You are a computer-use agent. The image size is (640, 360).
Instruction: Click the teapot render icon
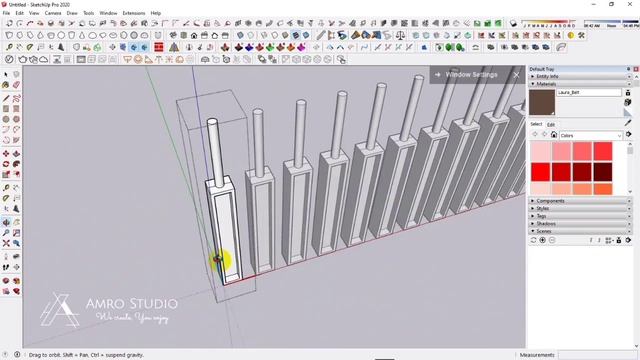coord(23,60)
